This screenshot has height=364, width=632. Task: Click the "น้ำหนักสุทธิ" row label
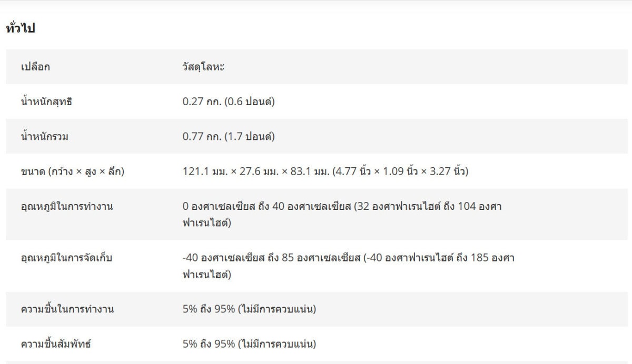coord(46,102)
